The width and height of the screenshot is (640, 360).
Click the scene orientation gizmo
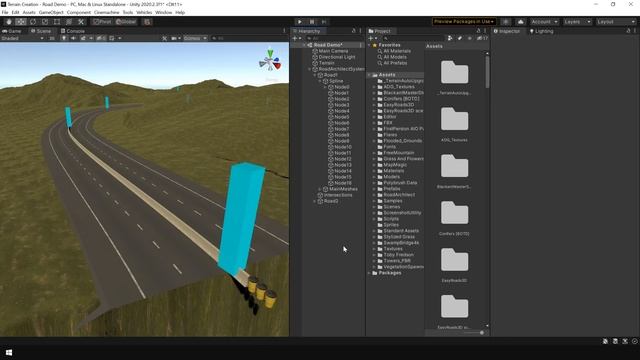pyautogui.click(x=270, y=62)
